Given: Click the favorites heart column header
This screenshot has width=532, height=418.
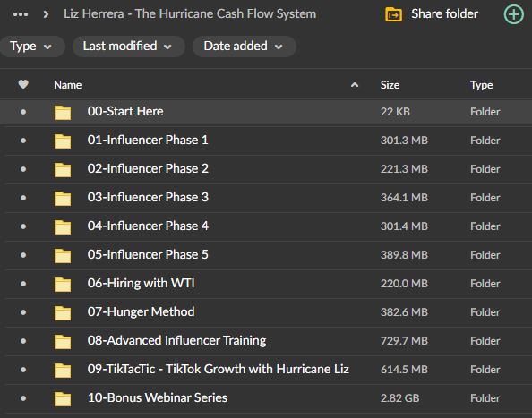Looking at the screenshot, I should 23,84.
